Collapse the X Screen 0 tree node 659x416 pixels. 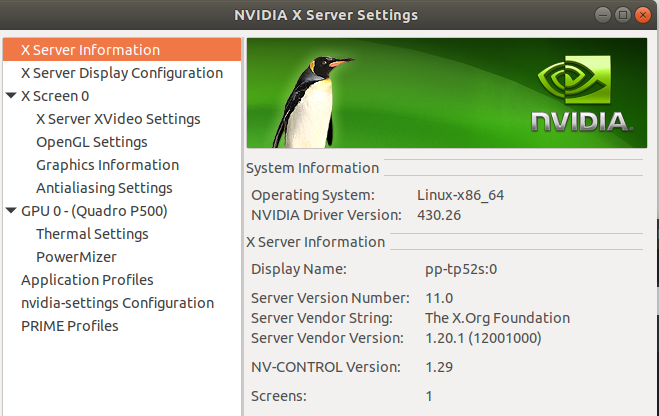(11, 96)
